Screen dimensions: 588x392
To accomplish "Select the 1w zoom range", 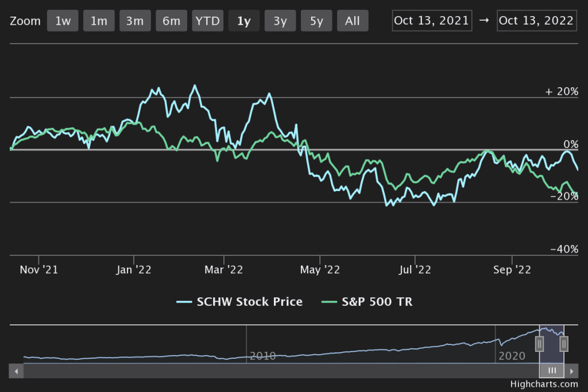I will tap(63, 21).
